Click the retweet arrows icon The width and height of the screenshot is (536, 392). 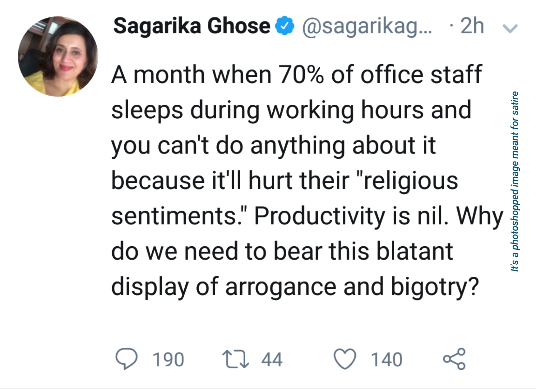(x=236, y=359)
